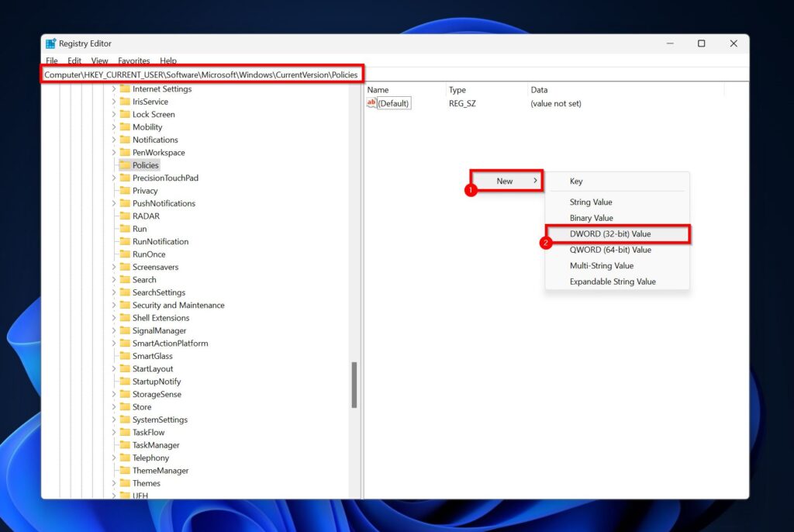Select String Value in New submenu
794x532 pixels.
(x=591, y=202)
